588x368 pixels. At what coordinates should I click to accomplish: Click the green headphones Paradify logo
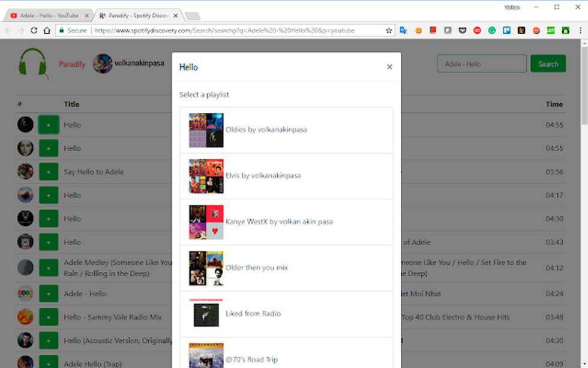click(x=34, y=63)
